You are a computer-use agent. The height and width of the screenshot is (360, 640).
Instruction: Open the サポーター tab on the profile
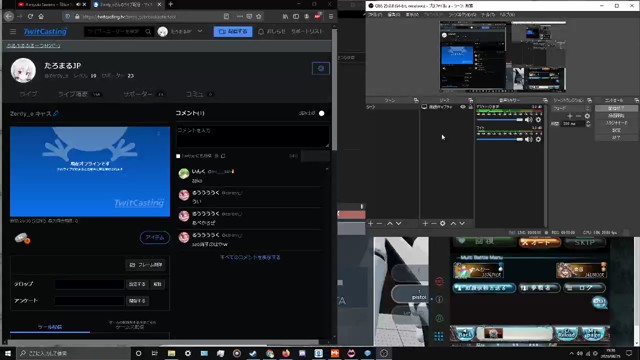[x=138, y=94]
